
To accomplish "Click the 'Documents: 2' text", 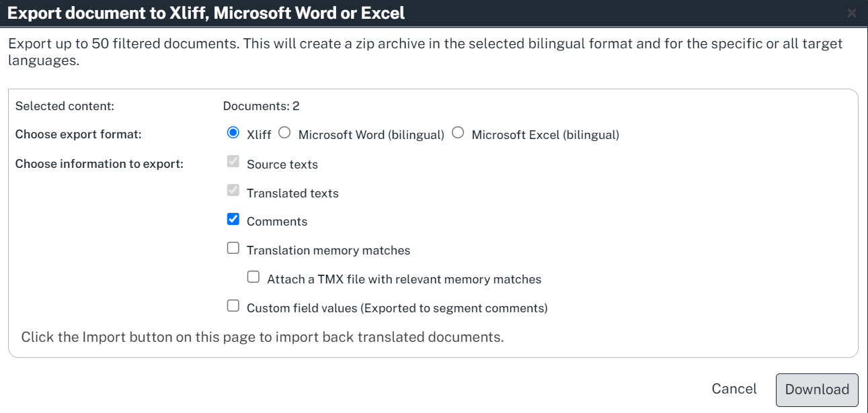I will (x=261, y=106).
